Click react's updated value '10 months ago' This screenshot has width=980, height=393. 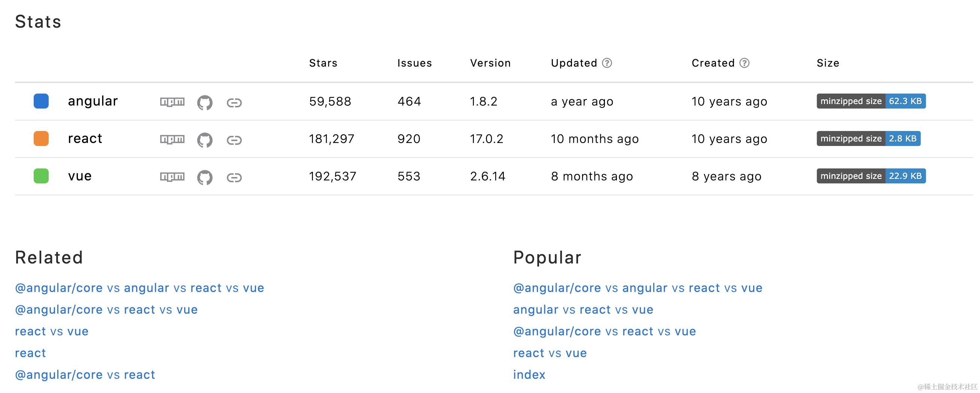(x=594, y=139)
